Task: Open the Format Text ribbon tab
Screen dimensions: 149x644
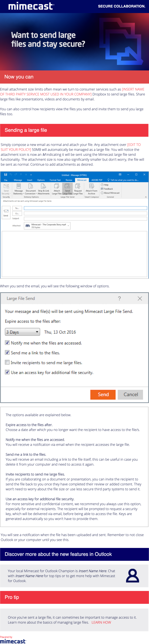Action: pyautogui.click(x=55, y=180)
